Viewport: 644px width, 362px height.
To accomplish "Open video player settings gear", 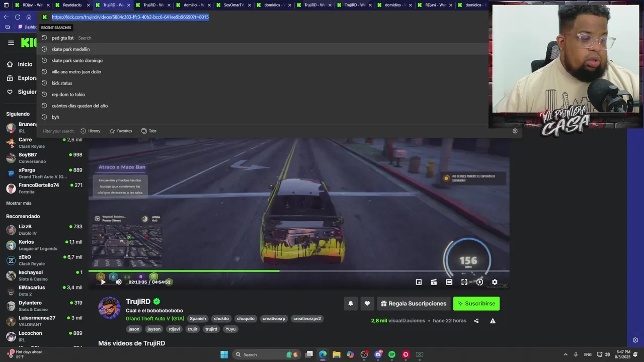I will tap(495, 282).
